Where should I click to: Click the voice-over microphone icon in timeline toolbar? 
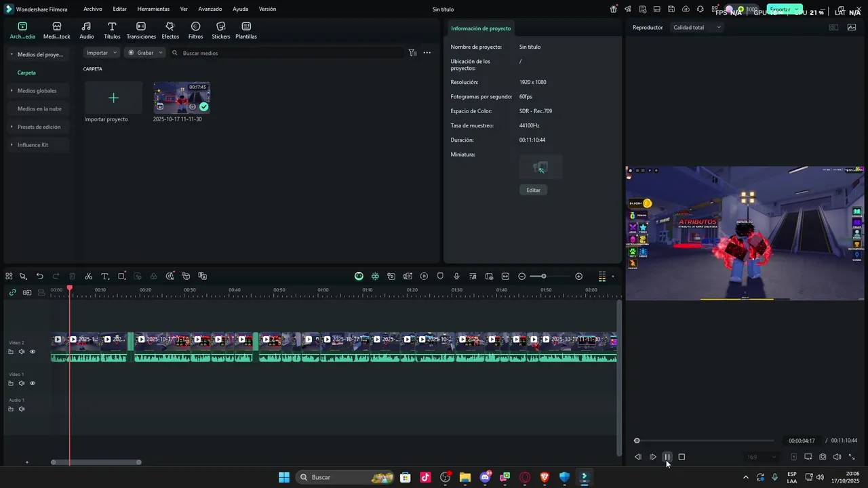pos(456,276)
